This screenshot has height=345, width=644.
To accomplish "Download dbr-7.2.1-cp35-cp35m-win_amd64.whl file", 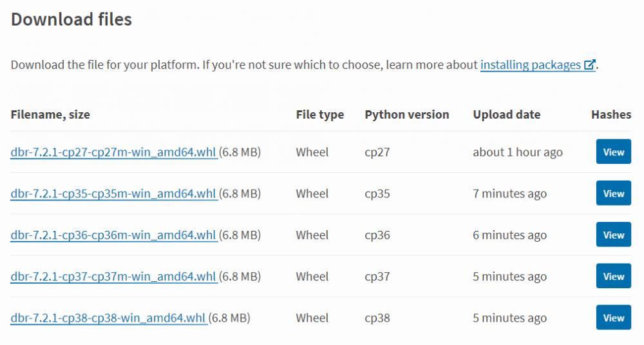I will click(x=113, y=193).
